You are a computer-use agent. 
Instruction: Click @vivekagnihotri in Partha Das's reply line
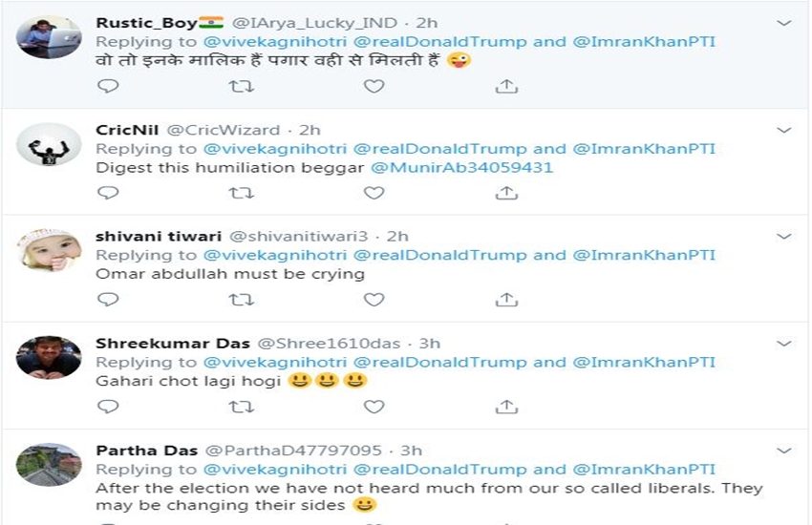(273, 470)
